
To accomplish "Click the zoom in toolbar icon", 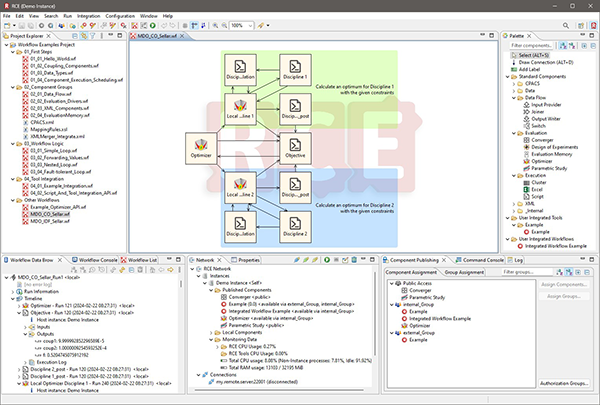I will click(x=215, y=25).
